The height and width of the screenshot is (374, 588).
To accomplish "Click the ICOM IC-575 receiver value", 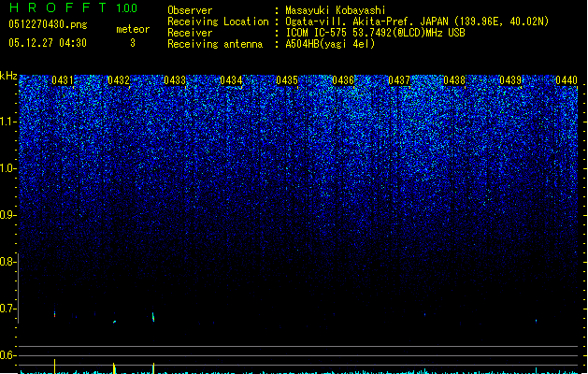I will coord(376,33).
